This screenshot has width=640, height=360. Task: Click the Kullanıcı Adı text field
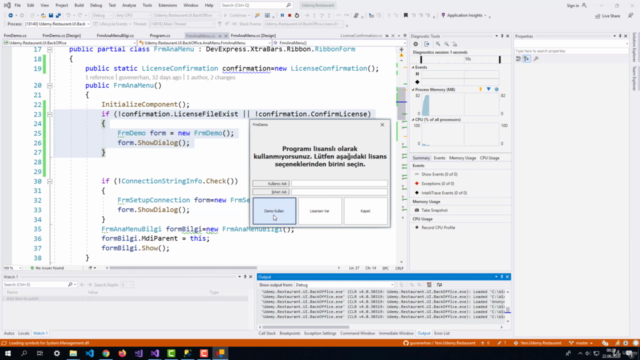pos(339,183)
